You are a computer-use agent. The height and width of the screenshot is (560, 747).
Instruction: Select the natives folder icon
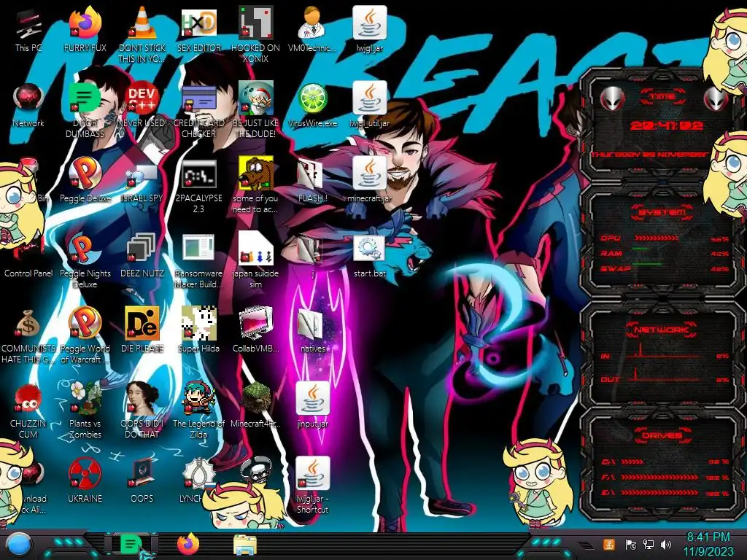[x=311, y=324]
